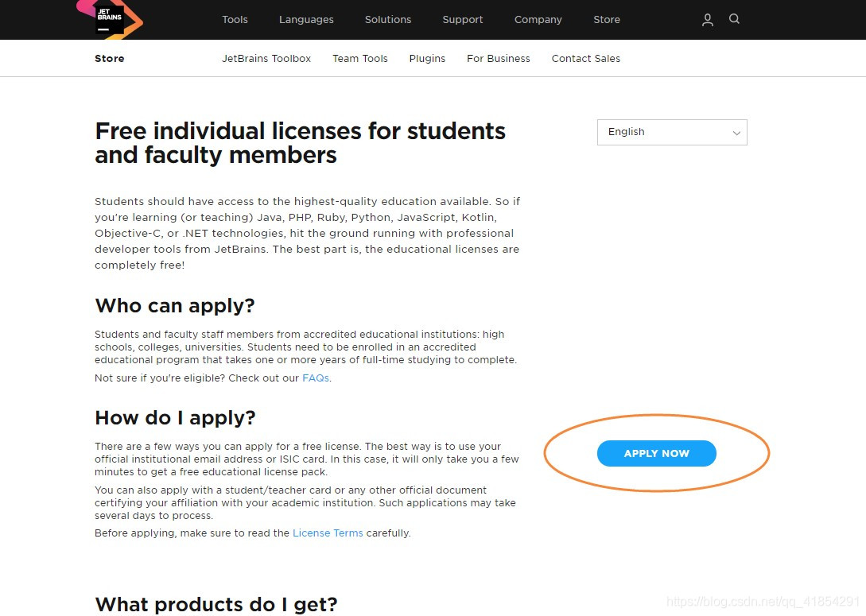Open Team Tools section
This screenshot has height=616, width=866.
[x=360, y=59]
